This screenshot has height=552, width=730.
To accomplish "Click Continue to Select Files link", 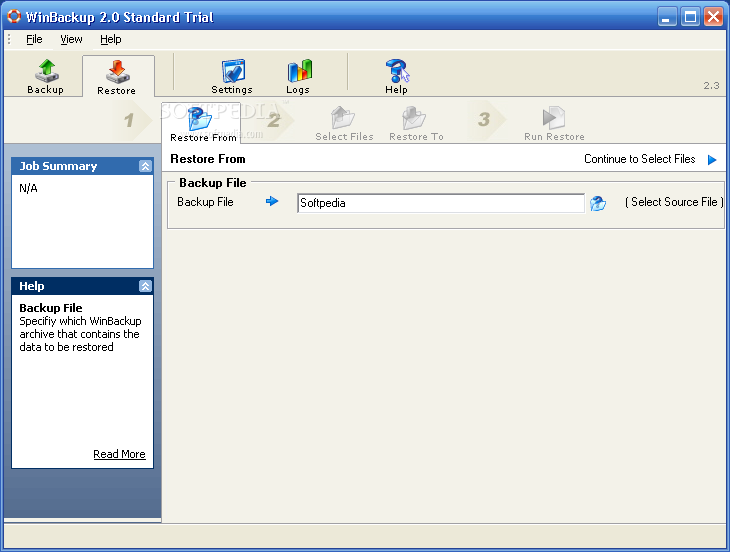I will tap(640, 159).
